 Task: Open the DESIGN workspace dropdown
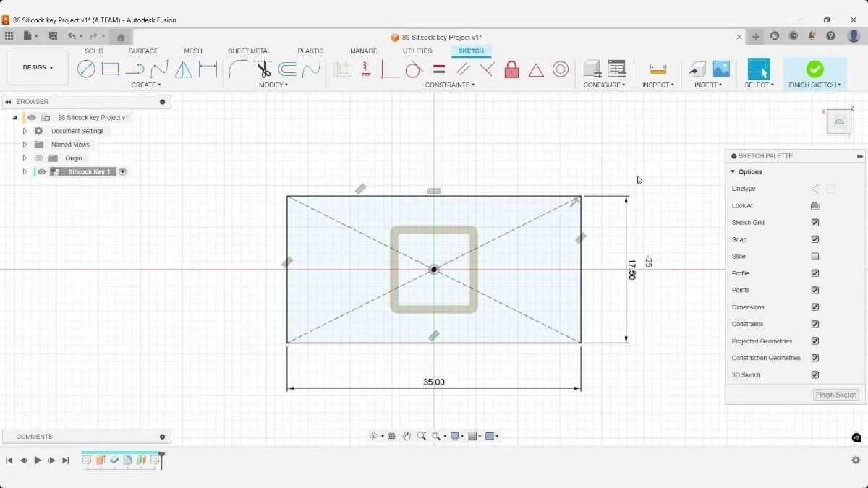[38, 67]
